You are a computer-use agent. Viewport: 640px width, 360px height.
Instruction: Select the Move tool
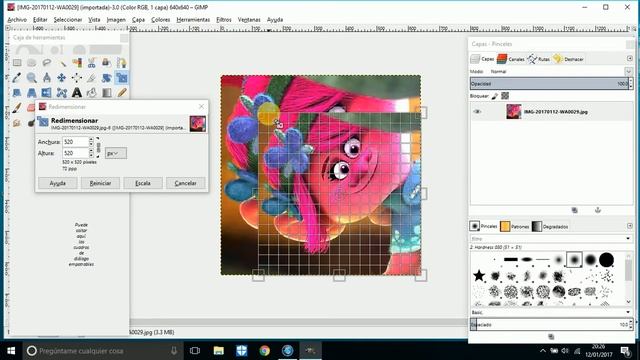62,78
